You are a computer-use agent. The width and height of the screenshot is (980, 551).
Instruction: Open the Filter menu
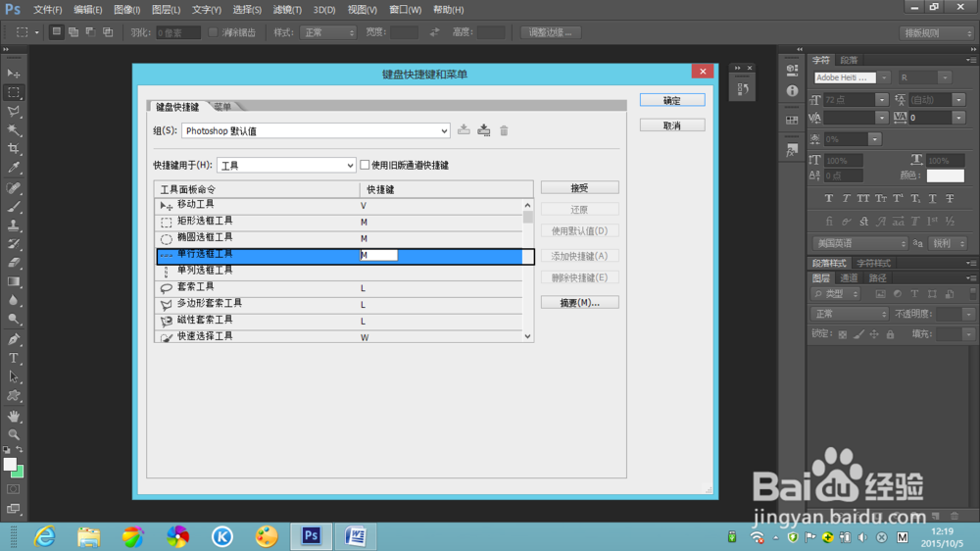click(287, 10)
